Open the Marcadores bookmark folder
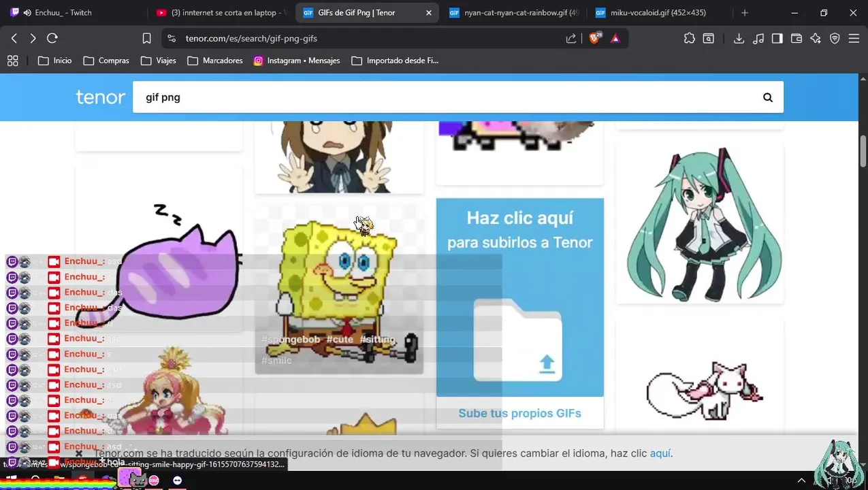Viewport: 868px width, 490px height. (215, 61)
